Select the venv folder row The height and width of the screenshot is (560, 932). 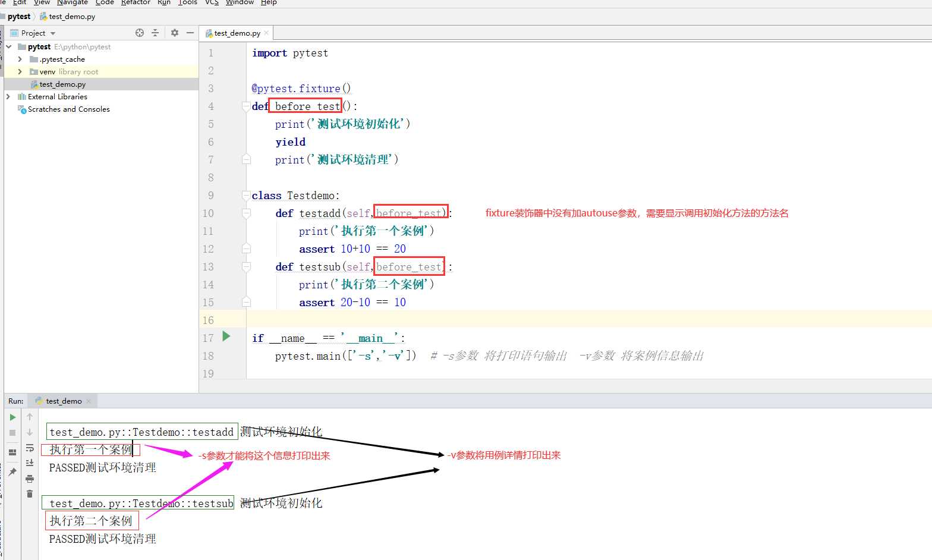(101, 72)
